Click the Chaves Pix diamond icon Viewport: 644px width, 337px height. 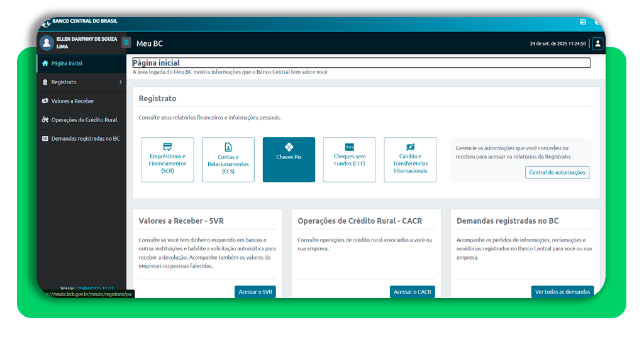(x=289, y=147)
